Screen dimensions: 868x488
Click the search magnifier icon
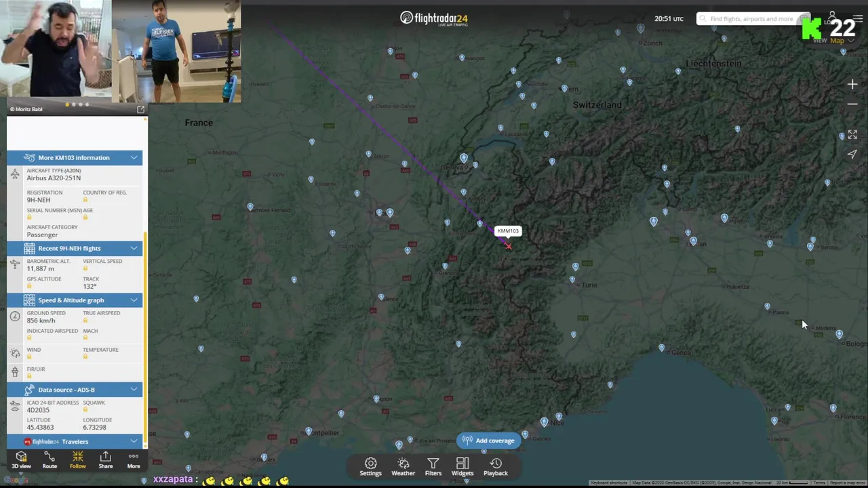tap(703, 19)
